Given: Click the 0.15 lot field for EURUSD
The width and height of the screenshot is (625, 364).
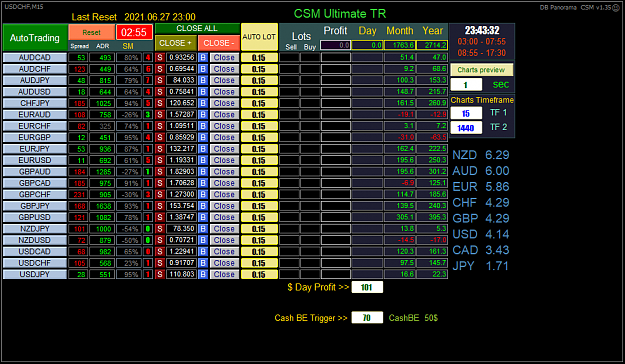Looking at the screenshot, I should [259, 160].
